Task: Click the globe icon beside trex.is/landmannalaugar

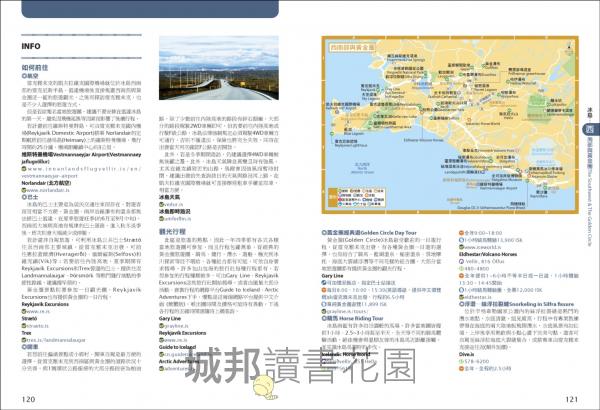Action: coord(24,340)
